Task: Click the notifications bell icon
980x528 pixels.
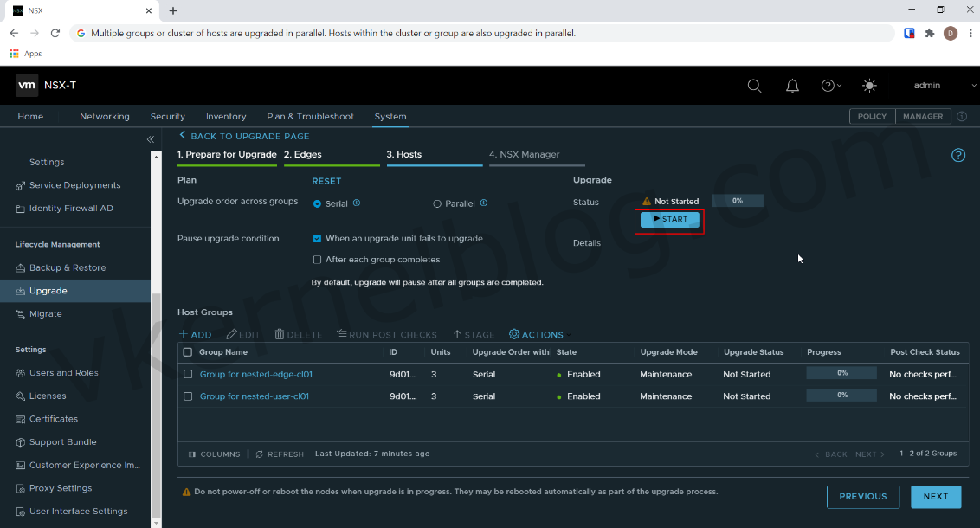Action: [x=792, y=85]
